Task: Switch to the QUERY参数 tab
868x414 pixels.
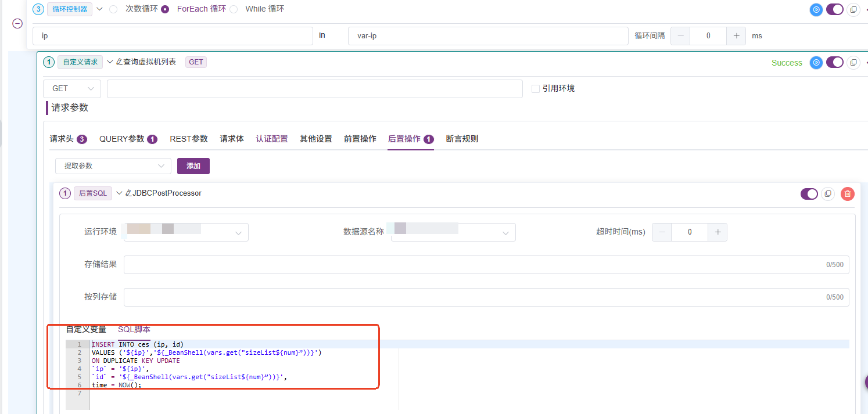Action: tap(128, 139)
